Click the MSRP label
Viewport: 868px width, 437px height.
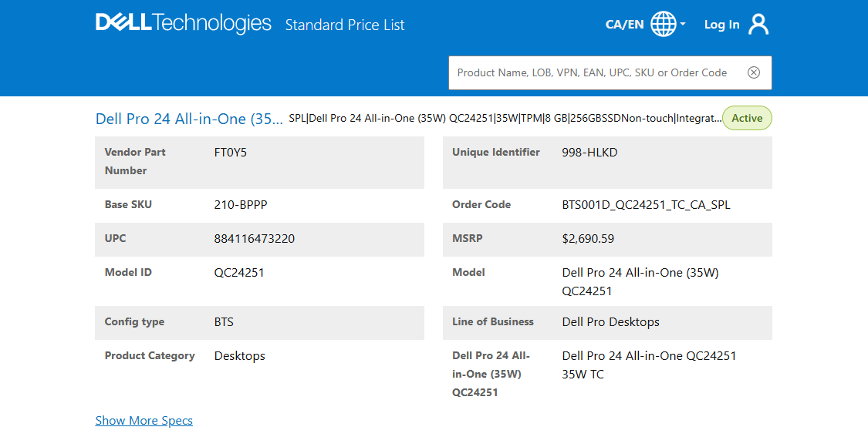tap(468, 238)
